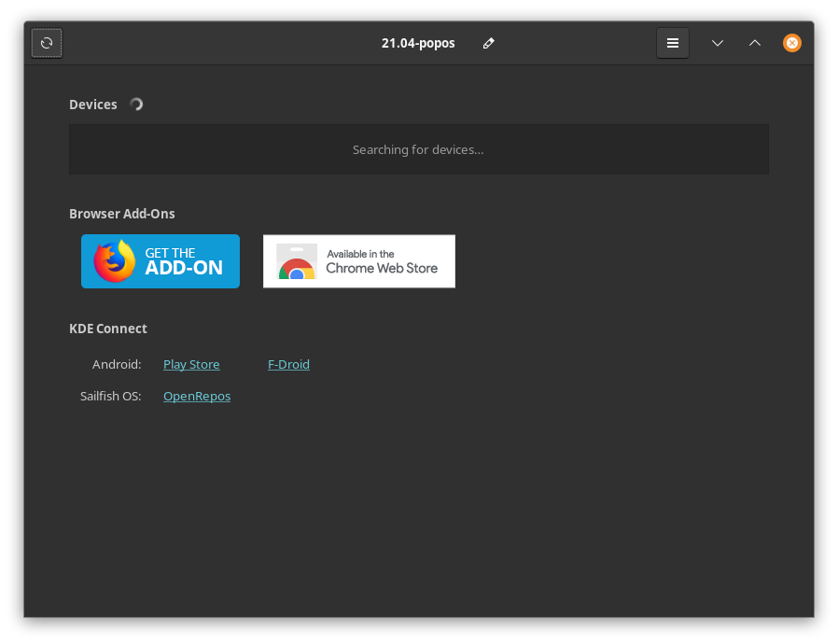Click the Chrome logo in the web store badge
The width and height of the screenshot is (838, 644).
[296, 263]
